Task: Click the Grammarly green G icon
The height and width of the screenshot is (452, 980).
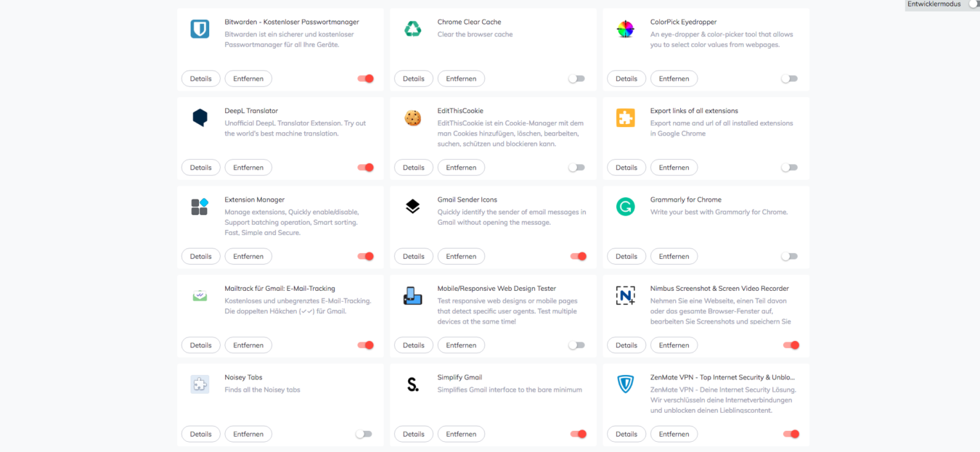Action: pos(625,207)
